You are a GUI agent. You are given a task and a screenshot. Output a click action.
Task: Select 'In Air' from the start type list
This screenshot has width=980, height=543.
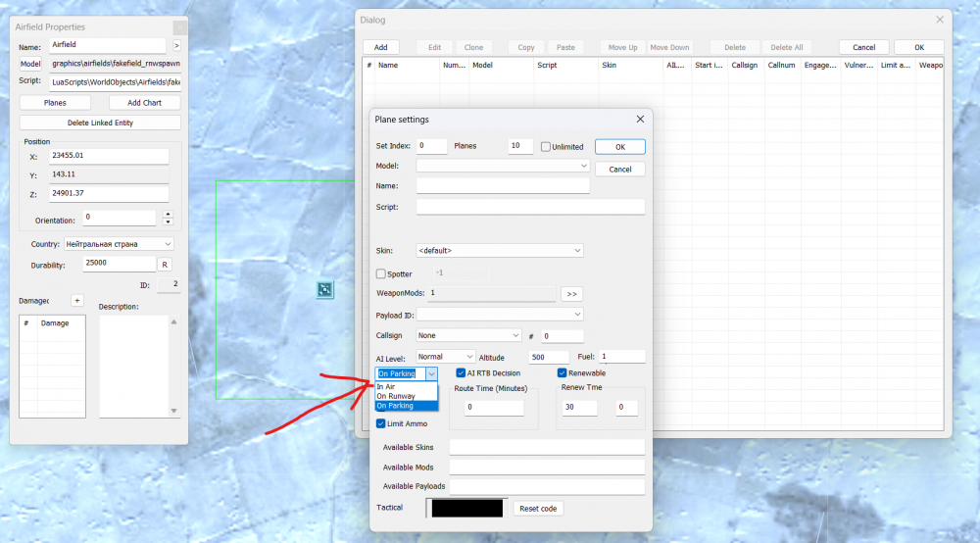tap(386, 387)
